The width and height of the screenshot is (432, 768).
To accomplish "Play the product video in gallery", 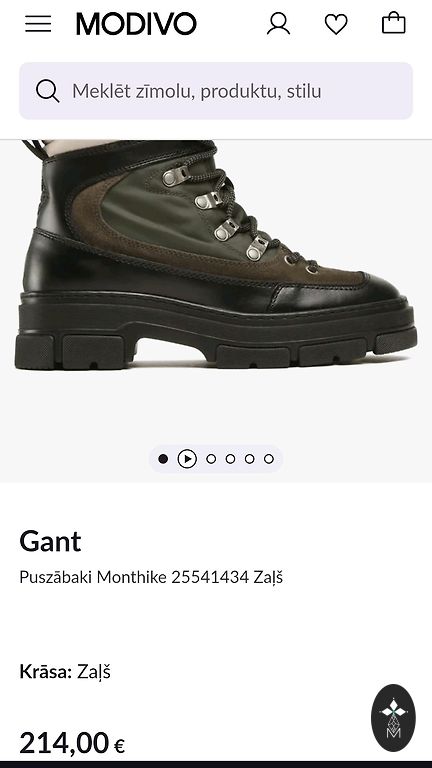I will 187,459.
